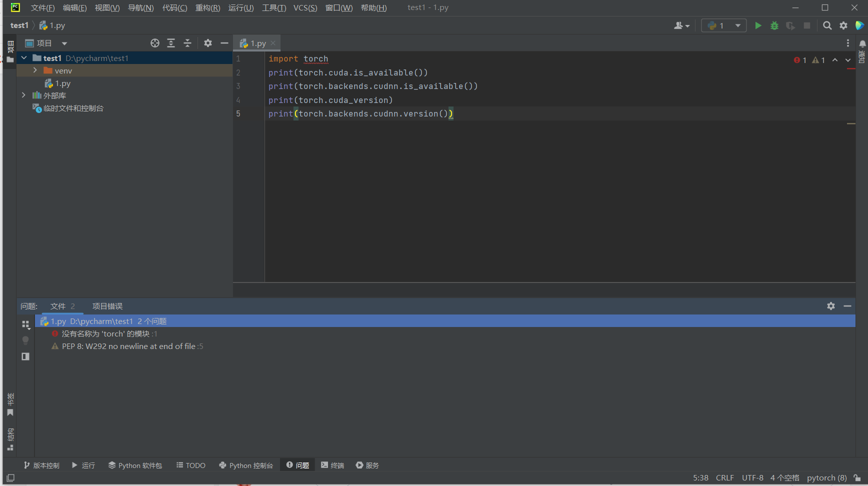868x486 pixels.
Task: Click test1 in the breadcrumb bar
Action: pyautogui.click(x=19, y=25)
